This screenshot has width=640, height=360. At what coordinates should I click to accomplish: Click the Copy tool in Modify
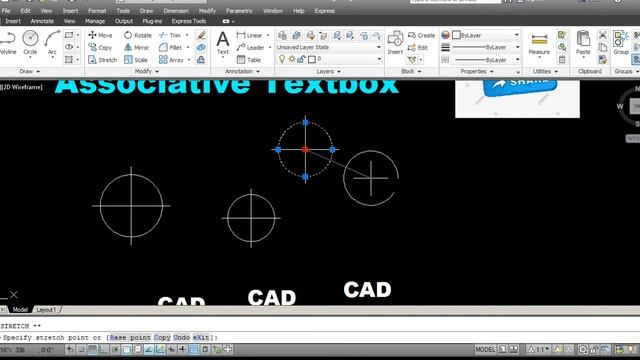click(100, 47)
